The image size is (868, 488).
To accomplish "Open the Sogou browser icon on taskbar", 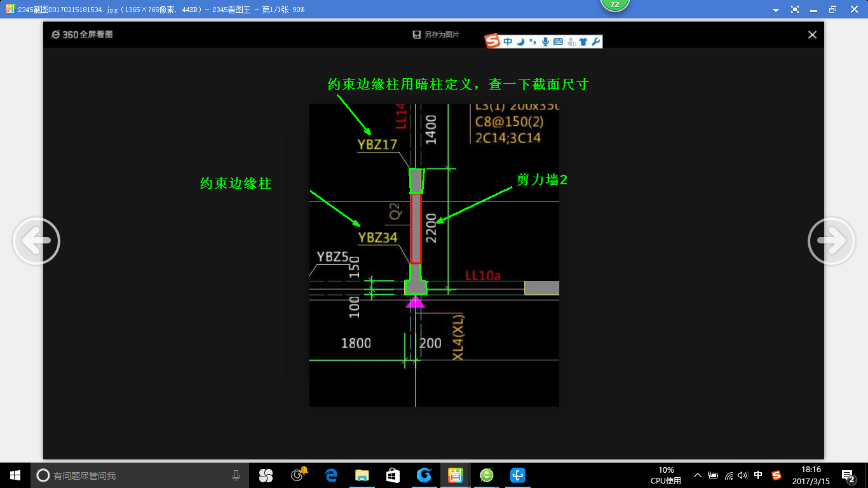I will click(x=424, y=475).
